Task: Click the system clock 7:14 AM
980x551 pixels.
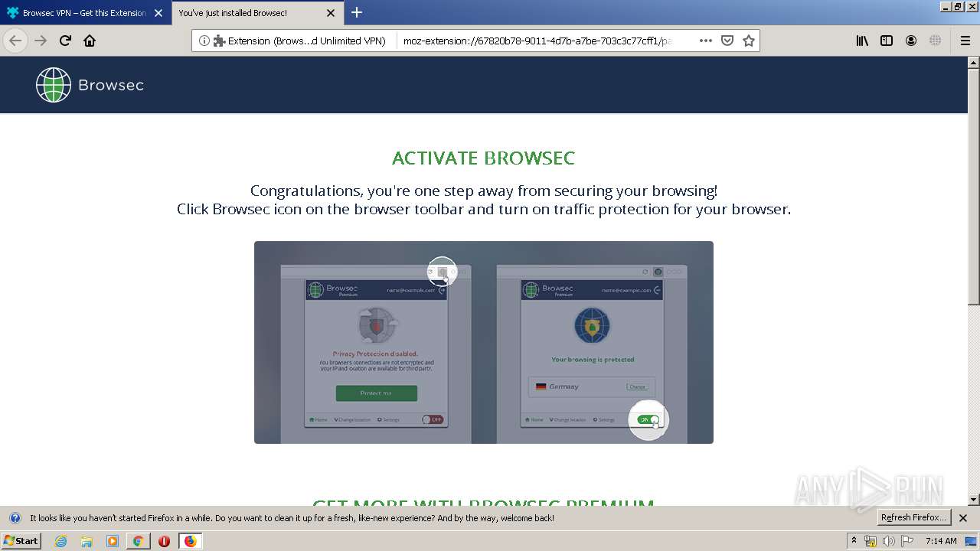Action: (941, 541)
